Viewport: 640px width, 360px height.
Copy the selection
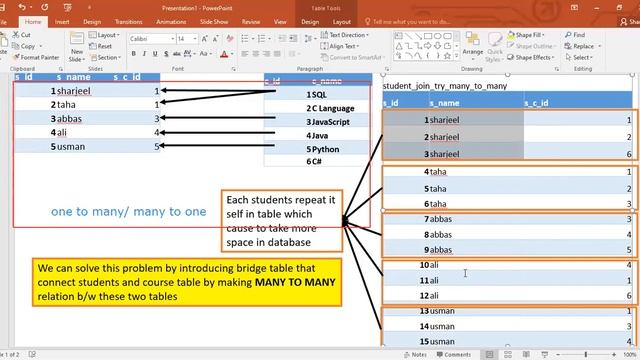[24, 46]
